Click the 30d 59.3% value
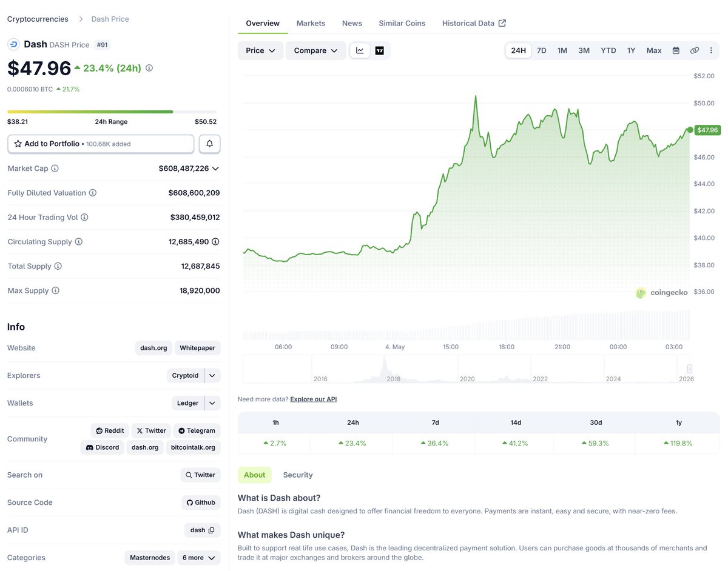Viewport: 728px width, 571px height. [x=595, y=443]
